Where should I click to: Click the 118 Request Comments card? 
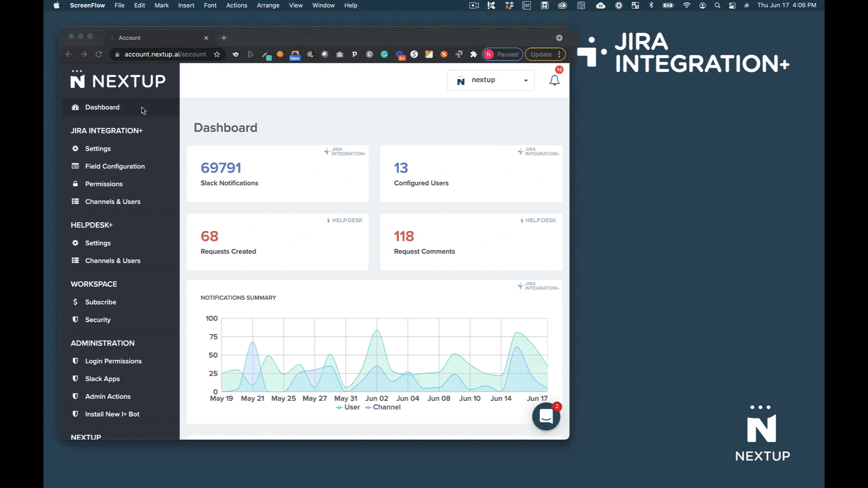pos(471,242)
